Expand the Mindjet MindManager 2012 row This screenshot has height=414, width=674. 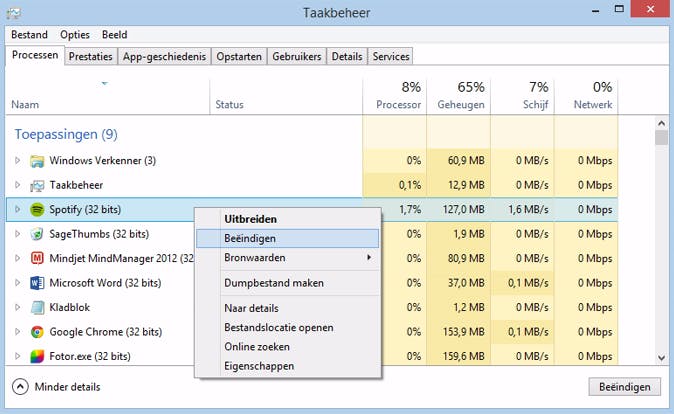tap(17, 258)
